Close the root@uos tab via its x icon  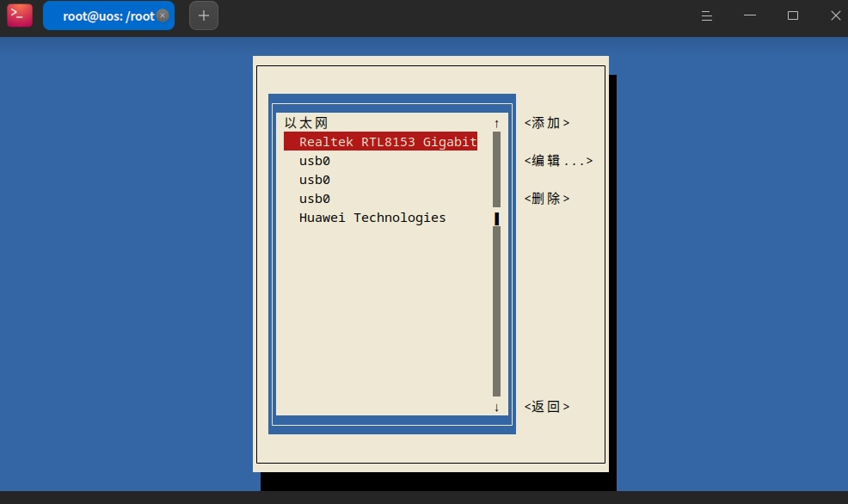pyautogui.click(x=162, y=15)
